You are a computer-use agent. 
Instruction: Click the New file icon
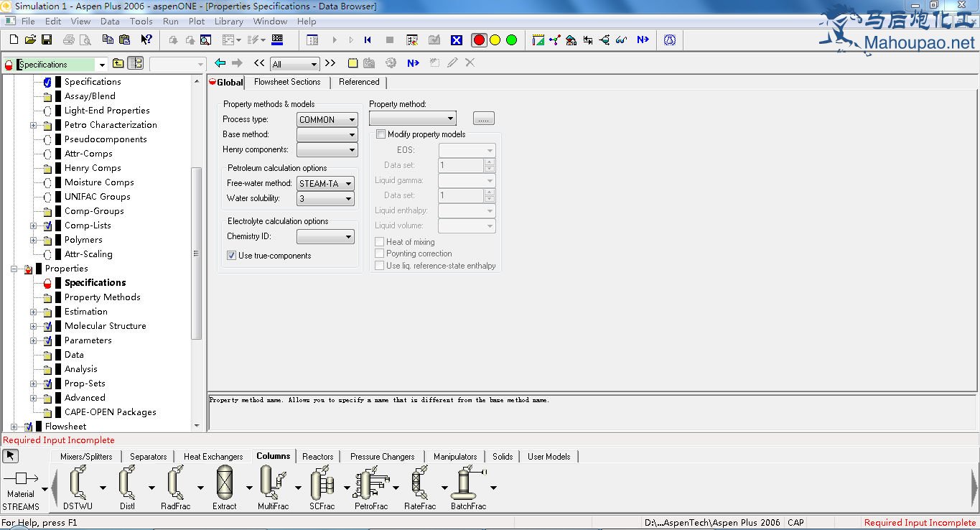tap(14, 39)
